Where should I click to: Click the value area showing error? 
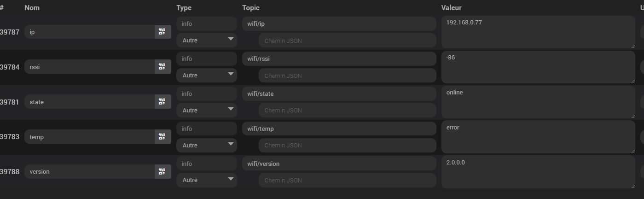(x=538, y=137)
